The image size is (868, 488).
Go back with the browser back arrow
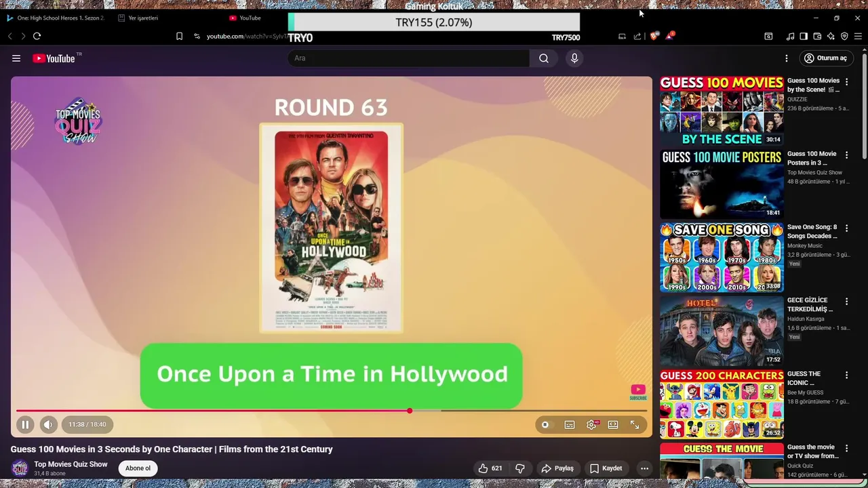coord(9,36)
